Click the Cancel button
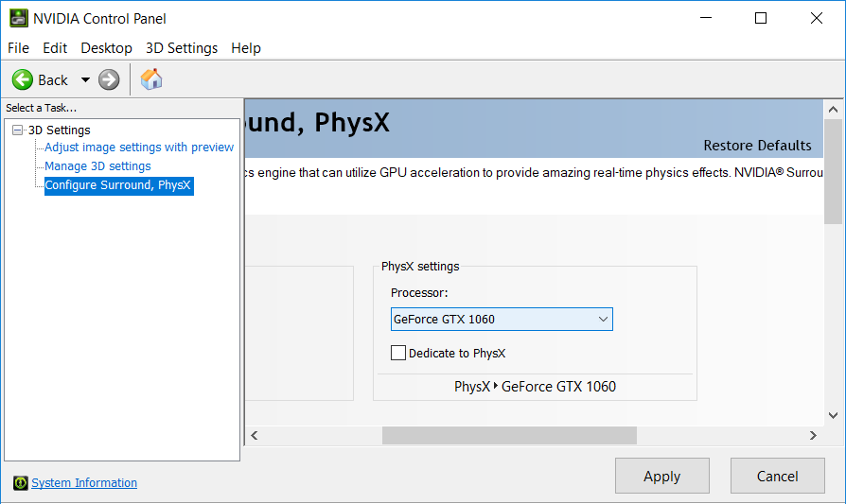The image size is (846, 504). tap(778, 476)
